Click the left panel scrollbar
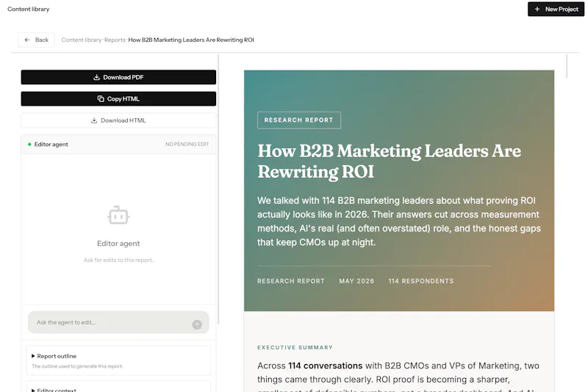Screen dimensions: 588x392 point(218,189)
